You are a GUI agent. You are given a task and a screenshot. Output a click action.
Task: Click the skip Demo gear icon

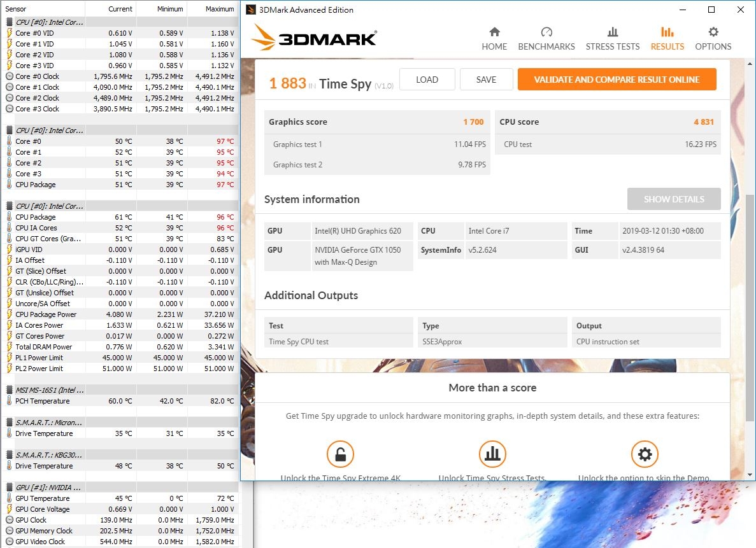pyautogui.click(x=645, y=454)
